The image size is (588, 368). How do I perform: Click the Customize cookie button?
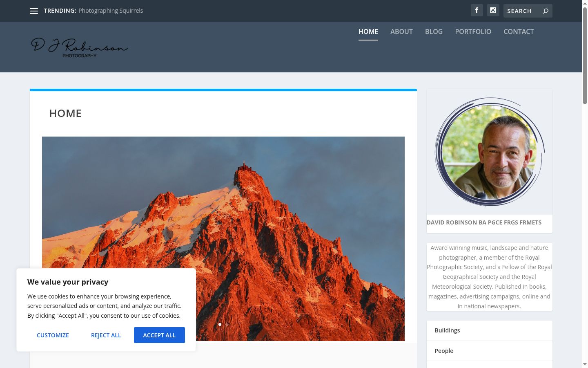tap(53, 335)
